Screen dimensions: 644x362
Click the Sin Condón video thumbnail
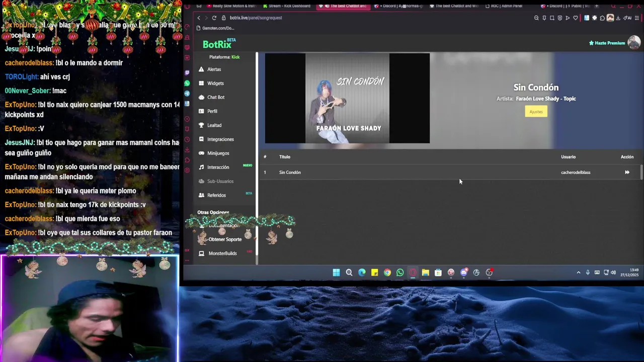click(x=347, y=99)
